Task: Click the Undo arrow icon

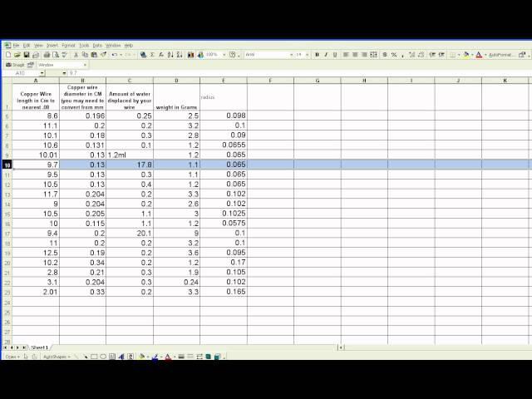Action: click(x=115, y=55)
